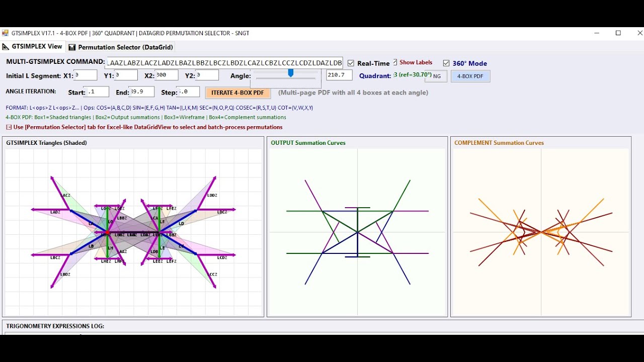Click the Angle slider thumb
This screenshot has width=644, height=362.
coord(290,73)
